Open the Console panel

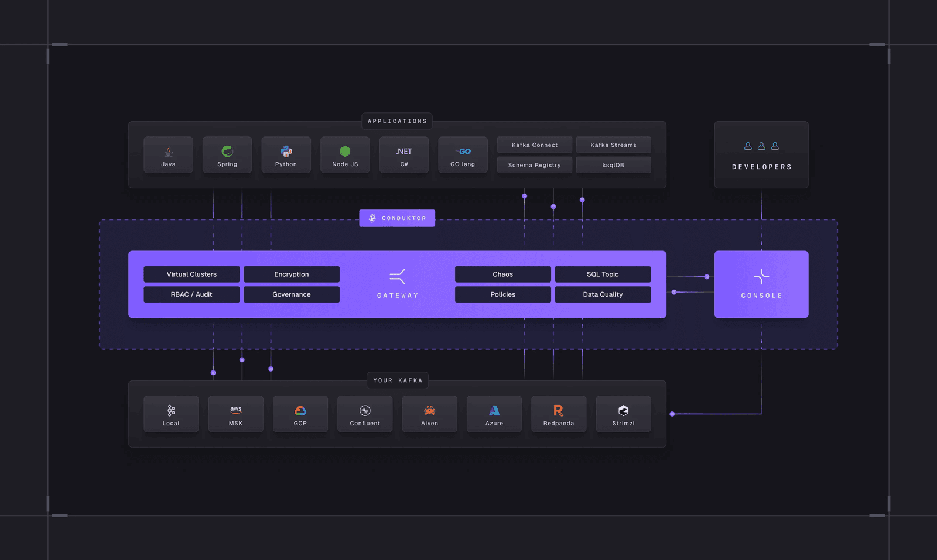click(761, 284)
